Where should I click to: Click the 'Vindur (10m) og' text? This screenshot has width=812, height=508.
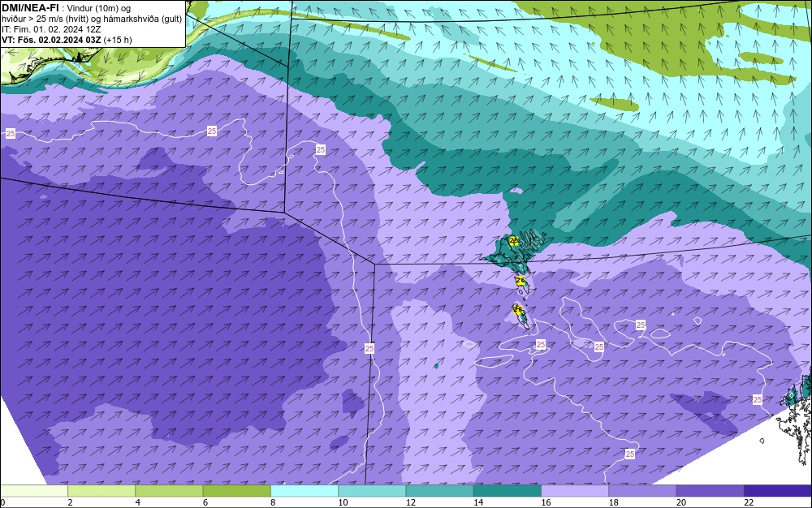tap(99, 8)
